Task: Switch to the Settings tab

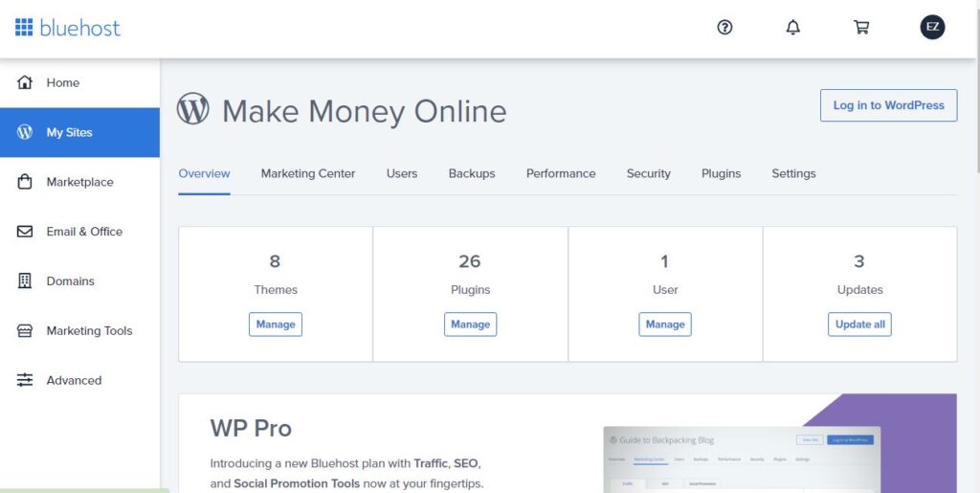Action: click(x=793, y=173)
